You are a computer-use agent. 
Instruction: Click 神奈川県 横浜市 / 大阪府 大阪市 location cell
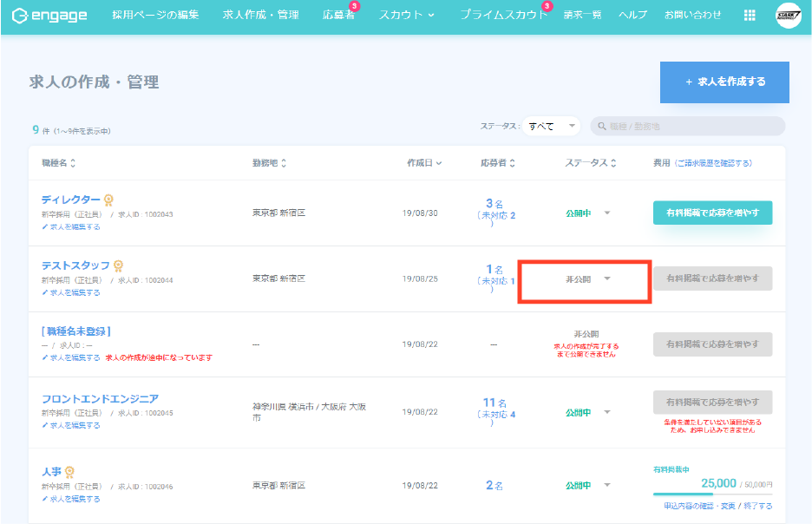coord(309,412)
